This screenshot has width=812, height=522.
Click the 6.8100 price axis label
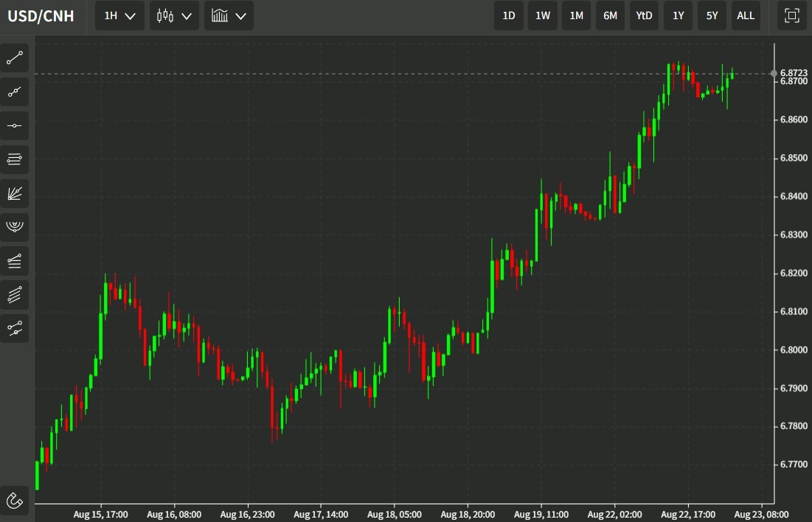pyautogui.click(x=794, y=311)
